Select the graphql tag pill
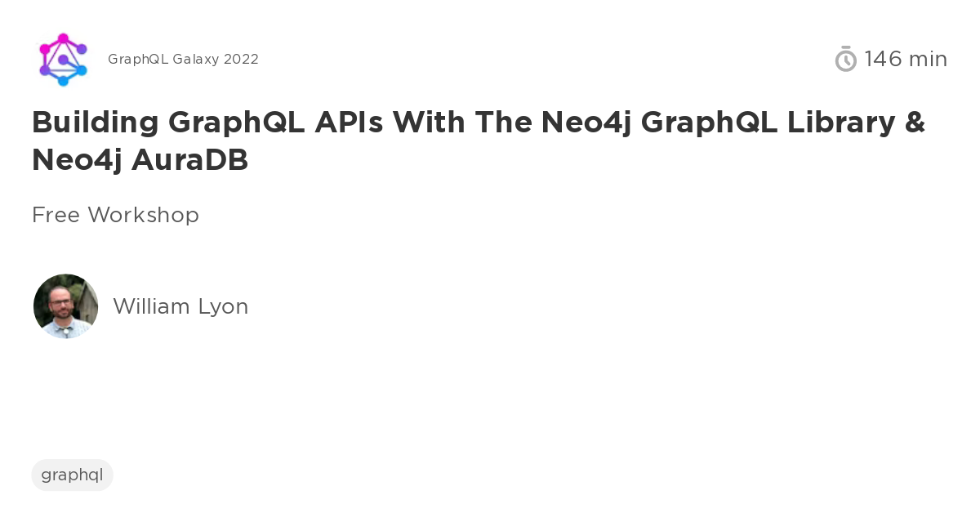980x513 pixels. (x=72, y=475)
